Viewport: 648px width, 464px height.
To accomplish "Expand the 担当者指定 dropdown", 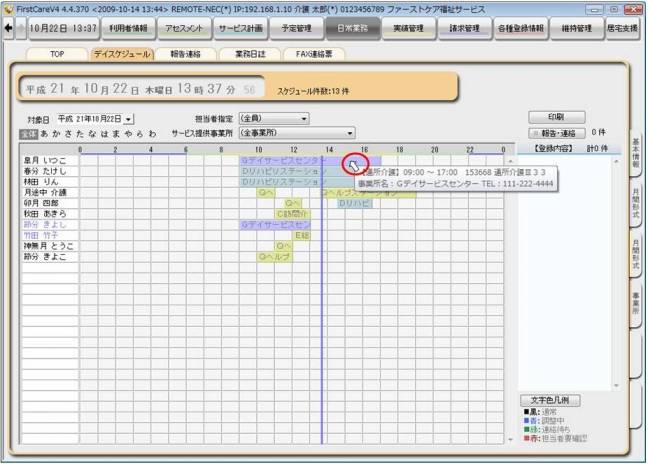I will [303, 119].
